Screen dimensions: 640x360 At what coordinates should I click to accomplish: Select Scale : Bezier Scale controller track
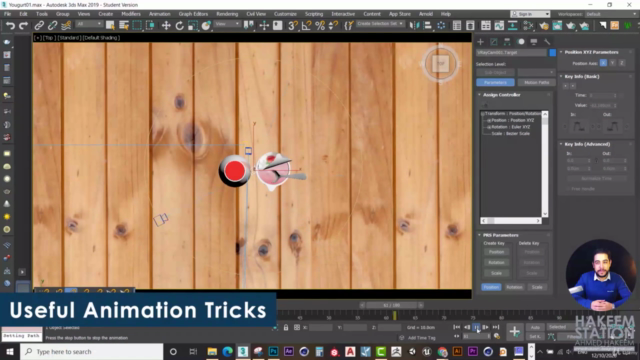510,133
